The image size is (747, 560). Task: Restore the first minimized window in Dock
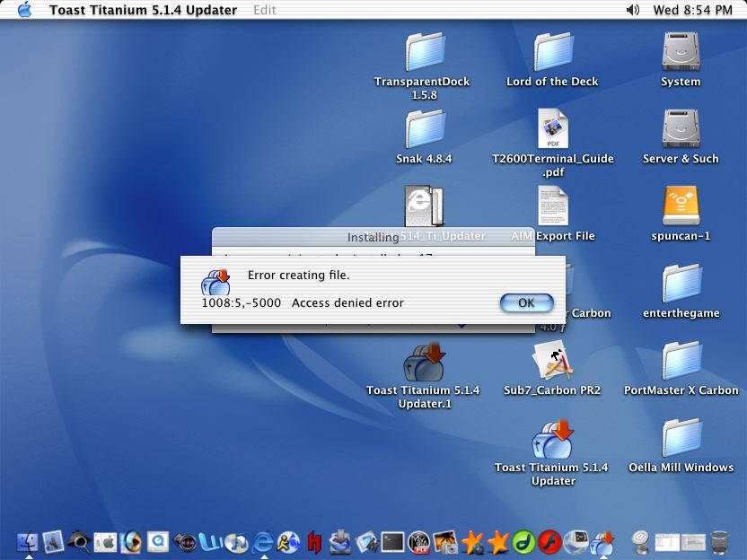[x=667, y=542]
